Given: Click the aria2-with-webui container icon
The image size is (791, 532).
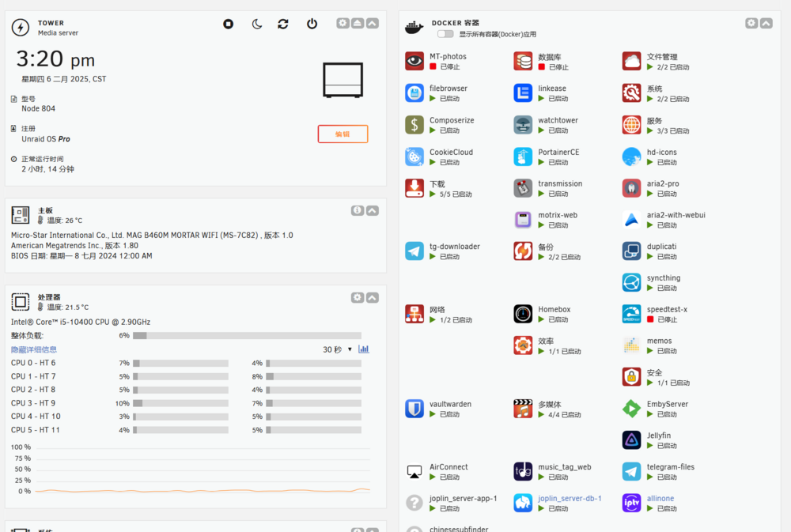Looking at the screenshot, I should tap(631, 219).
